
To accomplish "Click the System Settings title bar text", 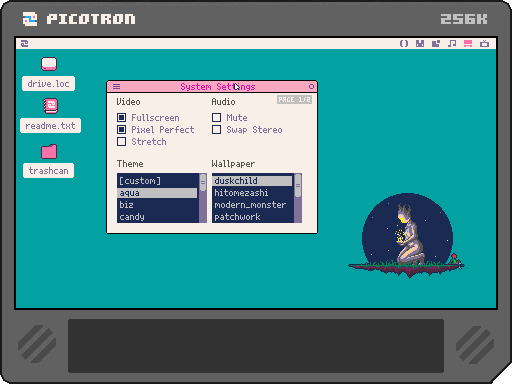I will (218, 87).
